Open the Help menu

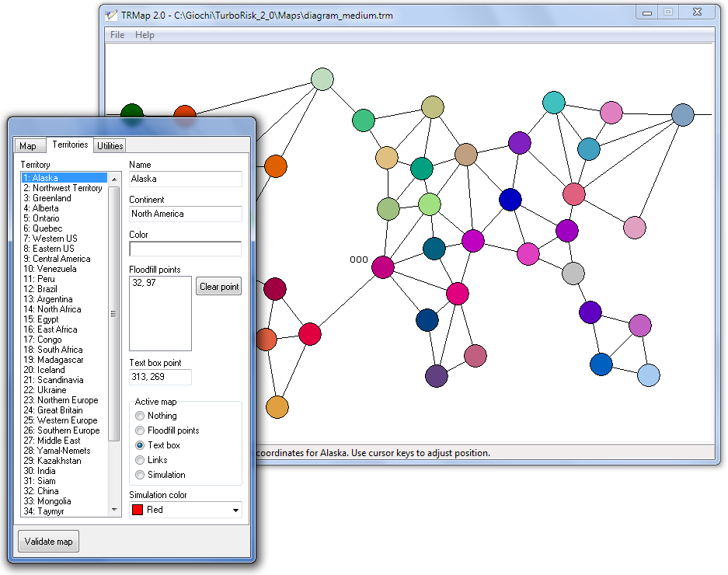click(145, 35)
